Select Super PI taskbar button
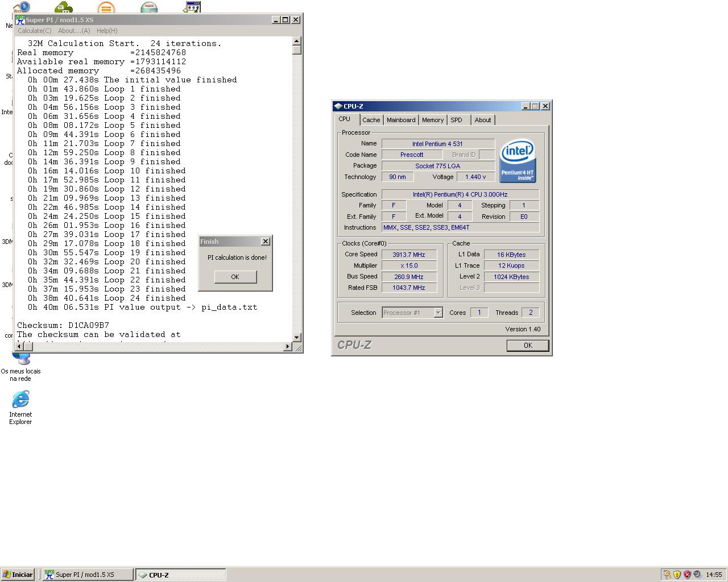Image resolution: width=728 pixels, height=582 pixels. [88, 575]
